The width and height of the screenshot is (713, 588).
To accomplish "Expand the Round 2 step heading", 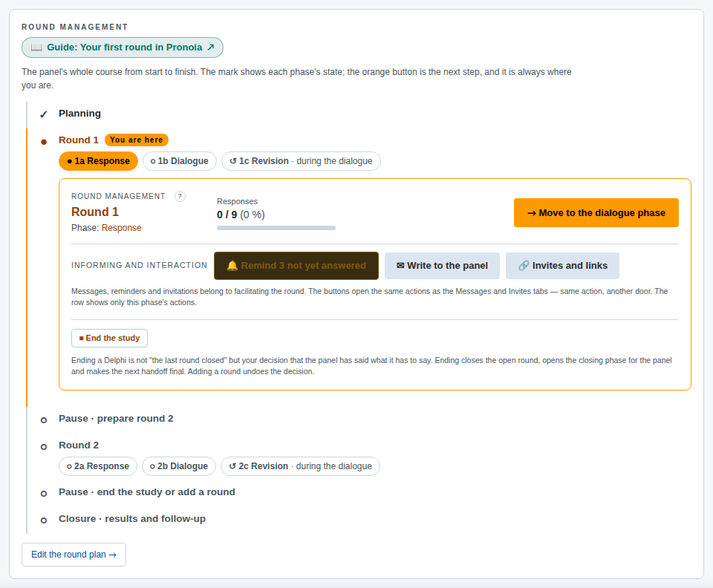I will (79, 445).
